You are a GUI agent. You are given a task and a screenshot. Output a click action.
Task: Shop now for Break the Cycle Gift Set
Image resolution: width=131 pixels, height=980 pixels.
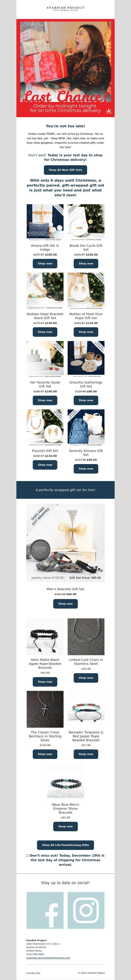86,264
